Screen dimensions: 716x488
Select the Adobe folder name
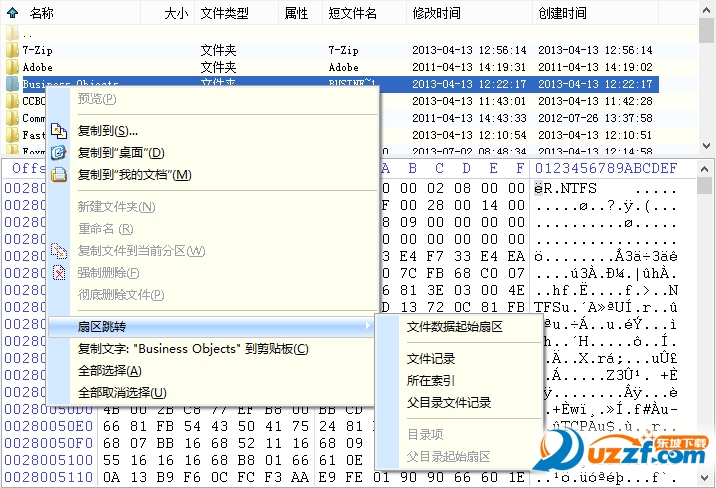[37, 67]
